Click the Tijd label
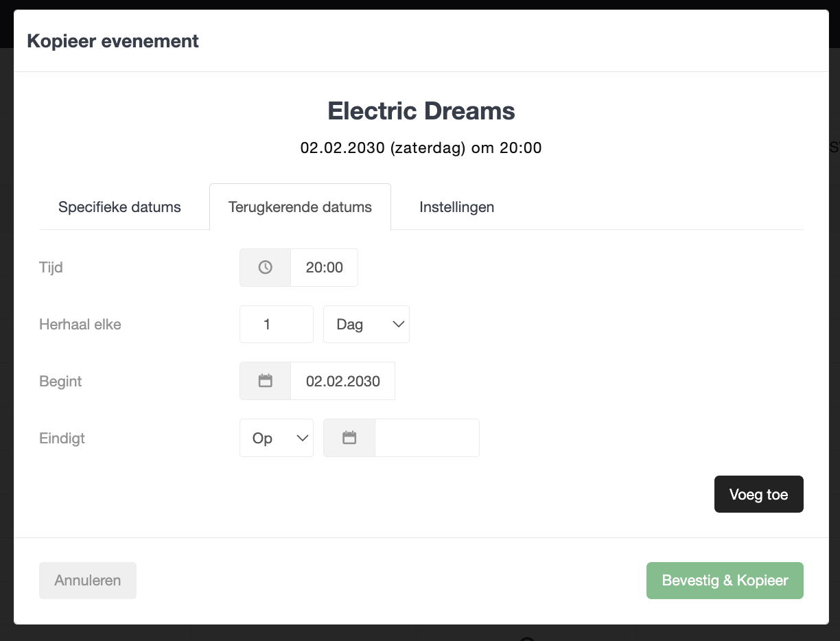Screen dimensions: 840x641 point(51,267)
